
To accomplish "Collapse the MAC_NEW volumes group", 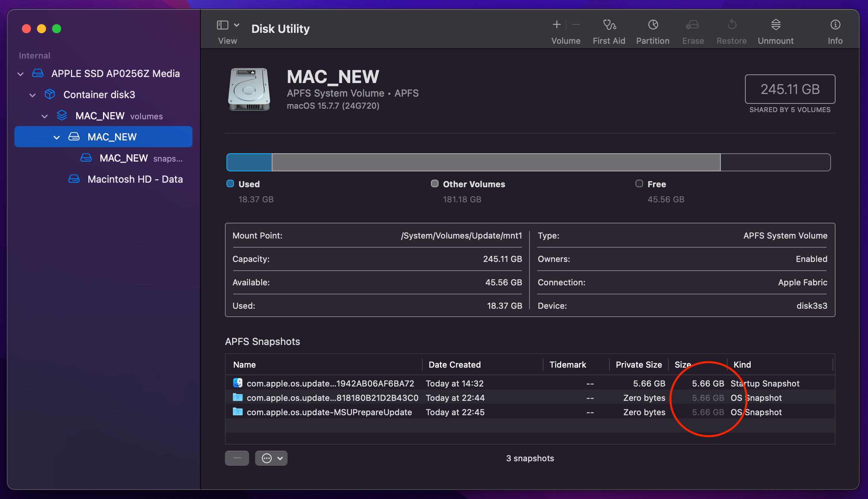I will (45, 116).
